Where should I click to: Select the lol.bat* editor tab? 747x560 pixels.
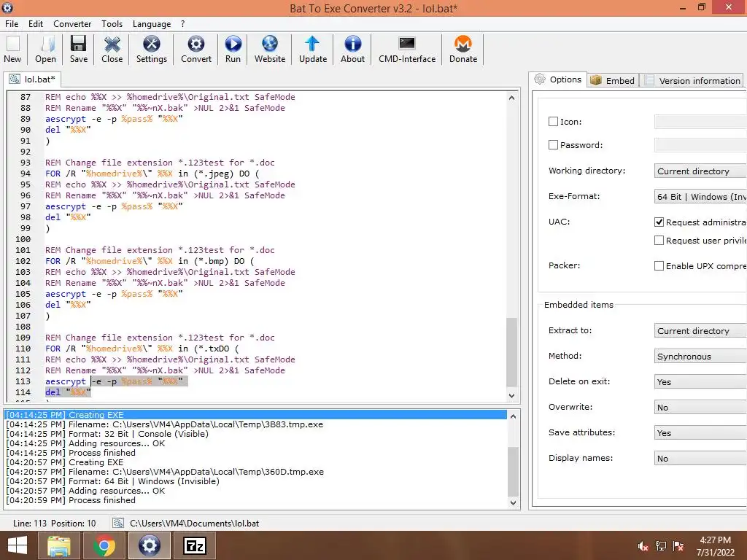tap(32, 79)
